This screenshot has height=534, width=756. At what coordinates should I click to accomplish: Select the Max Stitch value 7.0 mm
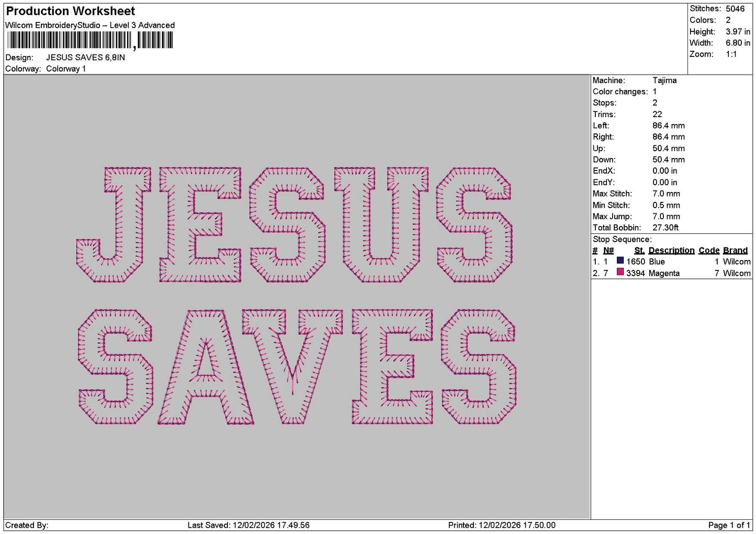(666, 194)
